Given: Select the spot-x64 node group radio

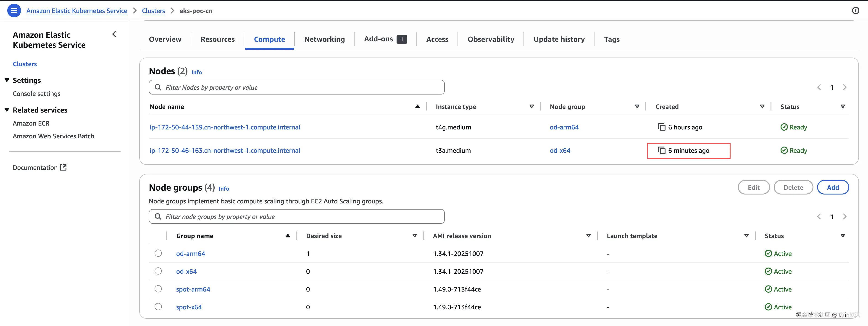Looking at the screenshot, I should 158,307.
